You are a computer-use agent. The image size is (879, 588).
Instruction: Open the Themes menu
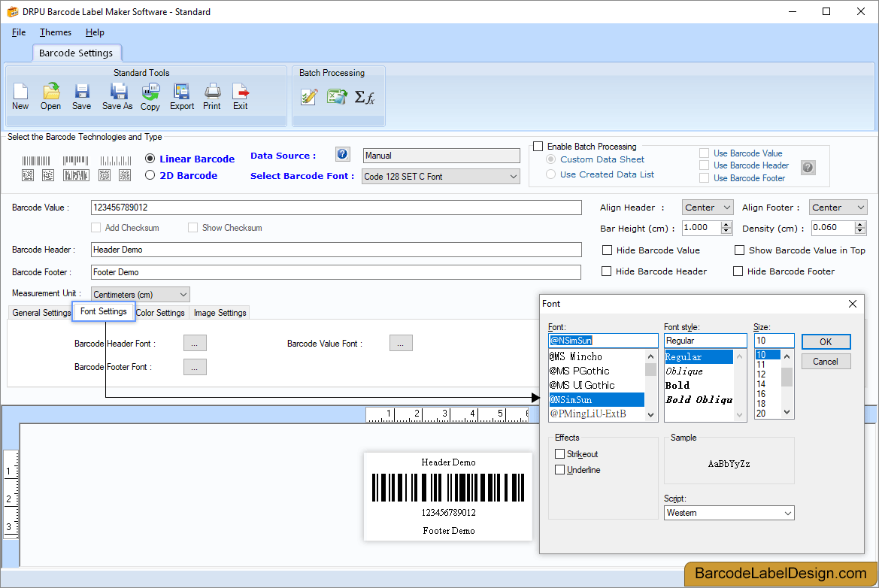pyautogui.click(x=56, y=32)
